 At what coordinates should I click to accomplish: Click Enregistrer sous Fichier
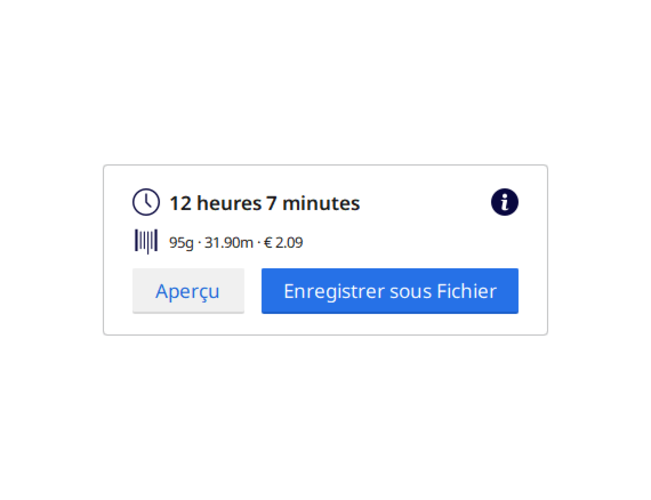click(x=390, y=291)
